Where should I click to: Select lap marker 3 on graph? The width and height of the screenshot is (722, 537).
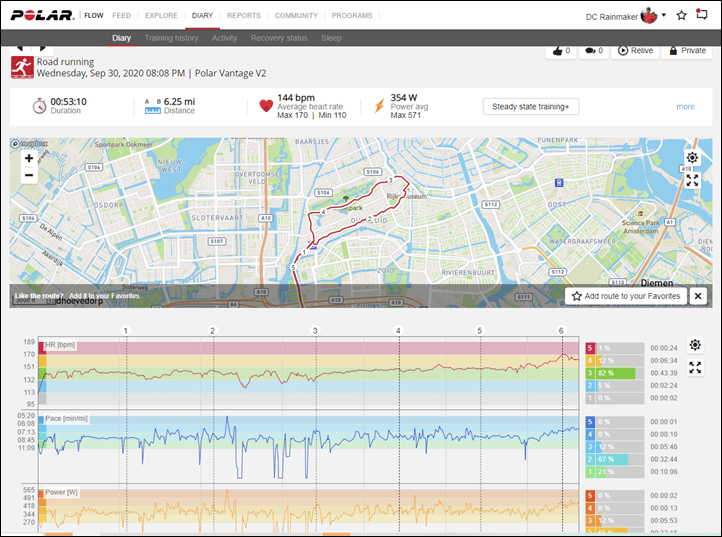coord(315,331)
